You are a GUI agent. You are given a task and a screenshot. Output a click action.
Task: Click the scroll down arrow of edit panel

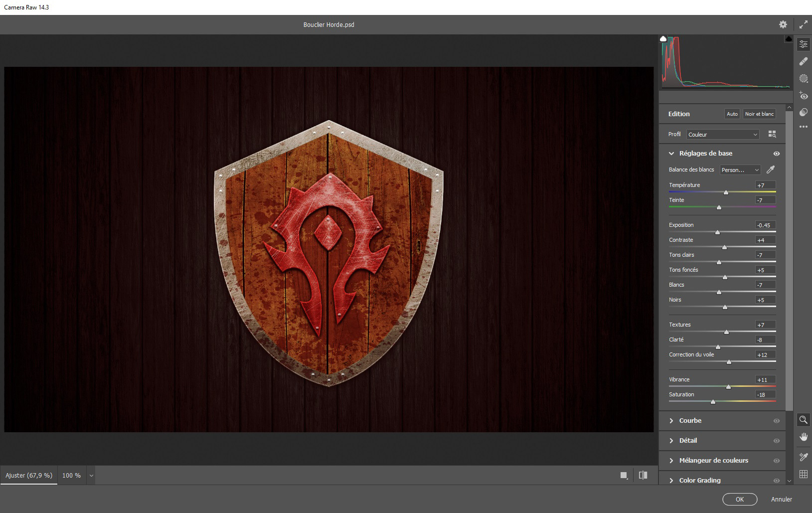coord(789,481)
